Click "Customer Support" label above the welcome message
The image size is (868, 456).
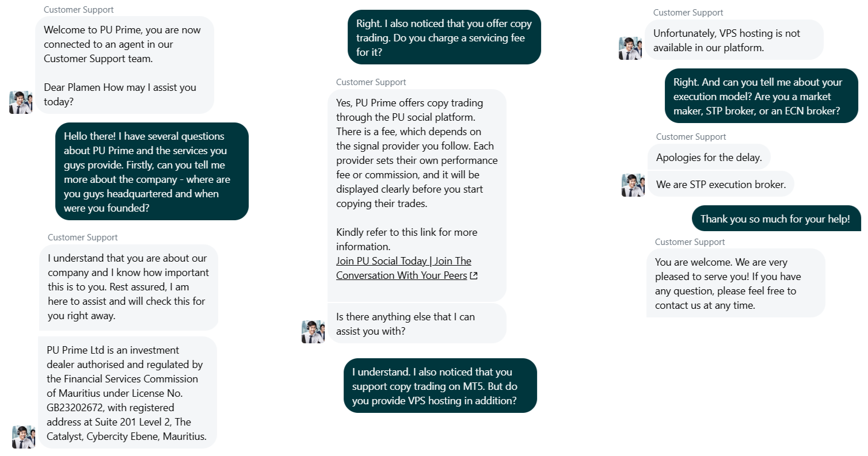pyautogui.click(x=79, y=9)
